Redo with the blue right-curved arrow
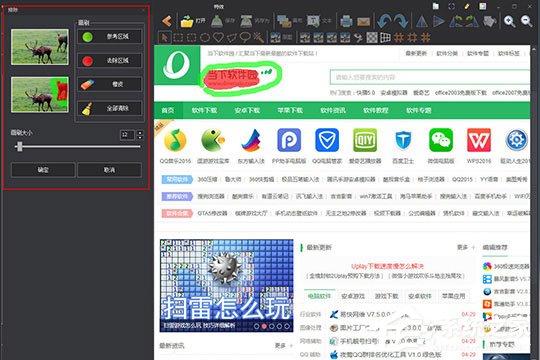The height and width of the screenshot is (360, 540). click(x=401, y=21)
